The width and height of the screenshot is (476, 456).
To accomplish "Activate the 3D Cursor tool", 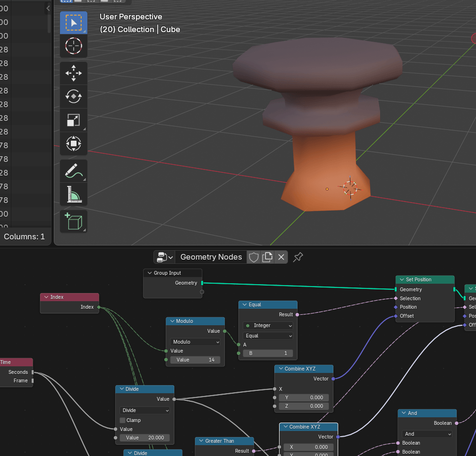I will [74, 46].
